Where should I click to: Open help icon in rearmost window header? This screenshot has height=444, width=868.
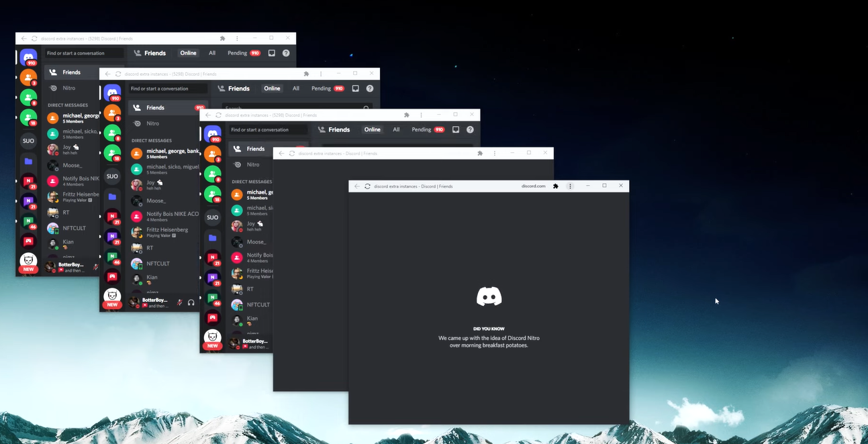click(x=286, y=53)
